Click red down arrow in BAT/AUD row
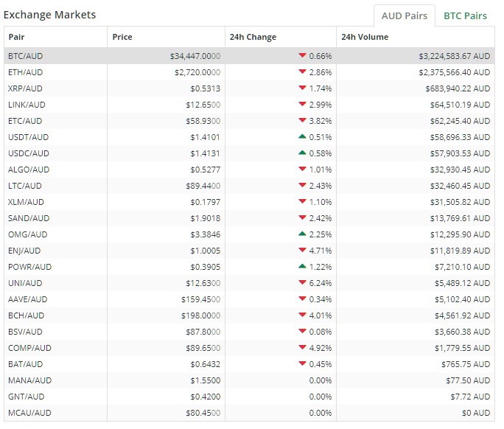The image size is (504, 429). (x=302, y=363)
